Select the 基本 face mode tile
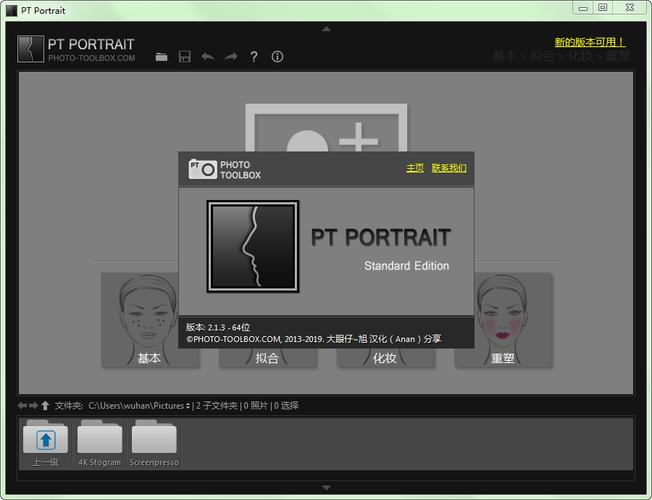Image resolution: width=652 pixels, height=500 pixels. point(150,320)
